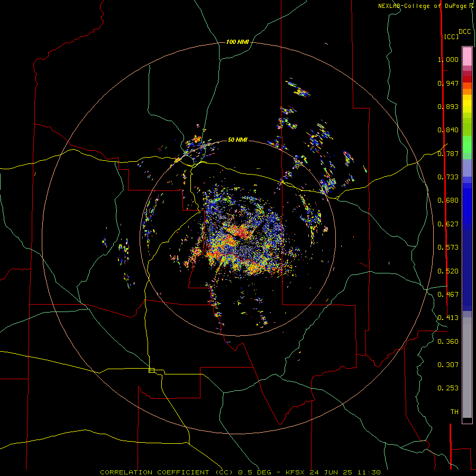
Task: Click the 0.680 color scale value
Action: [448, 200]
